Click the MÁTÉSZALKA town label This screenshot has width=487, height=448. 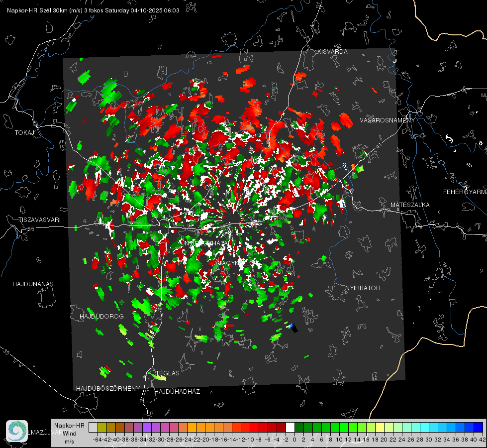pos(410,205)
